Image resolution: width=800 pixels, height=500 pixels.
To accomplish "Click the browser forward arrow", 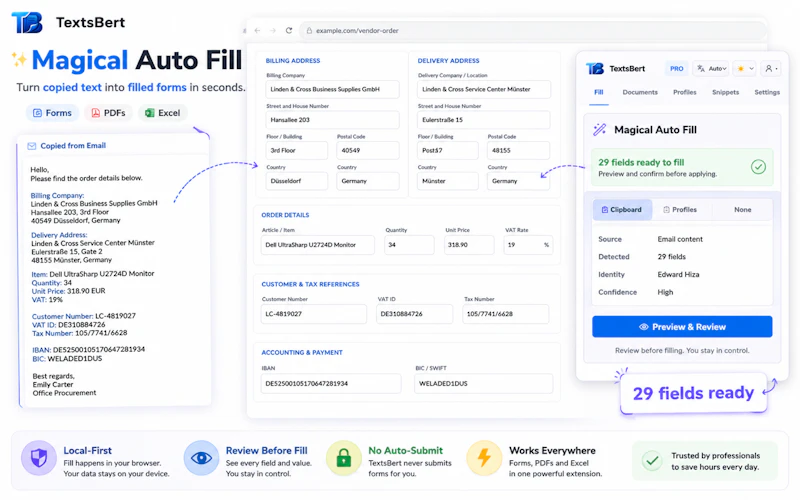I will click(x=273, y=31).
